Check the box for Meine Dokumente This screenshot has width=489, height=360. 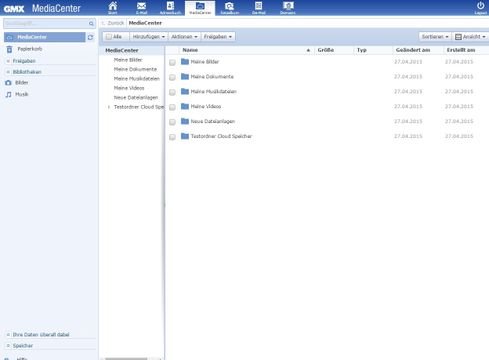coord(172,77)
